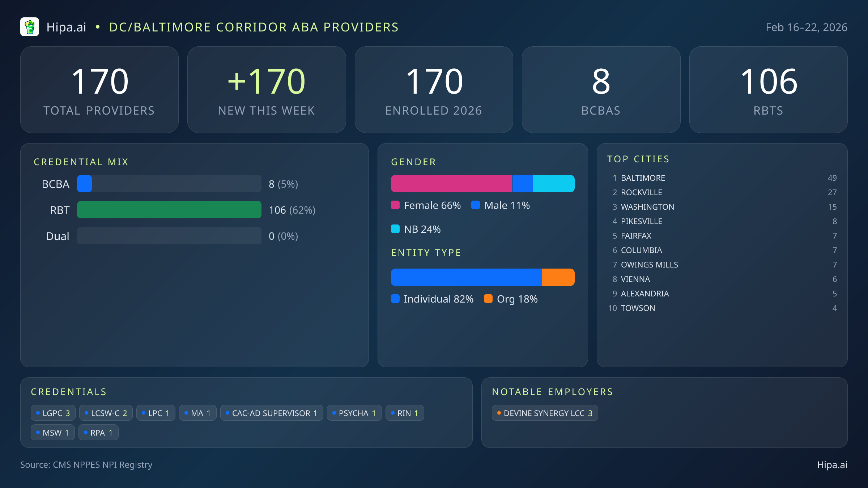Image resolution: width=868 pixels, height=488 pixels.
Task: Expand the TOP CITIES panel
Action: 638,159
